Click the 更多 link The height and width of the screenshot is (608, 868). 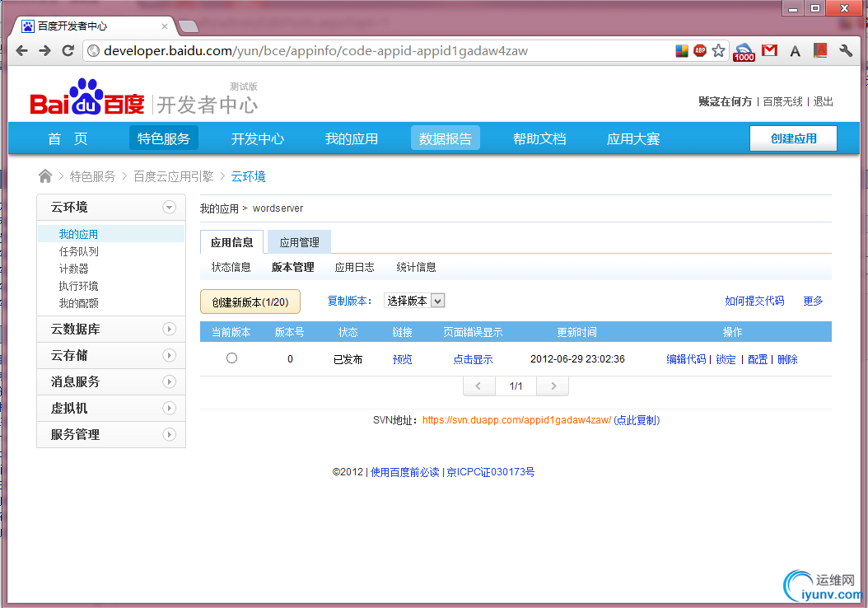coord(813,301)
